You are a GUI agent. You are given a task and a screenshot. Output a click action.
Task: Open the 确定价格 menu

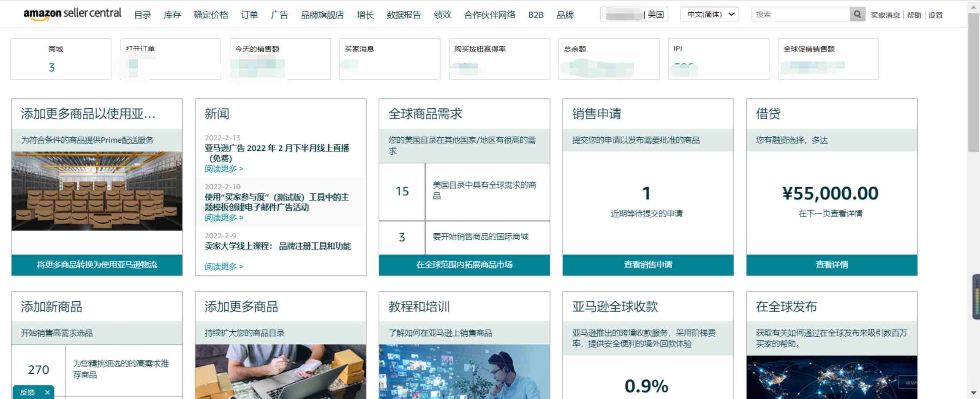(211, 15)
